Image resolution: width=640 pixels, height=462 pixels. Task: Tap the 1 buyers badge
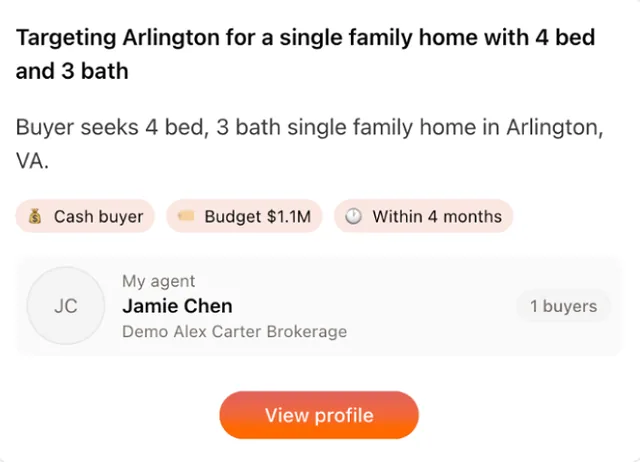tap(564, 306)
